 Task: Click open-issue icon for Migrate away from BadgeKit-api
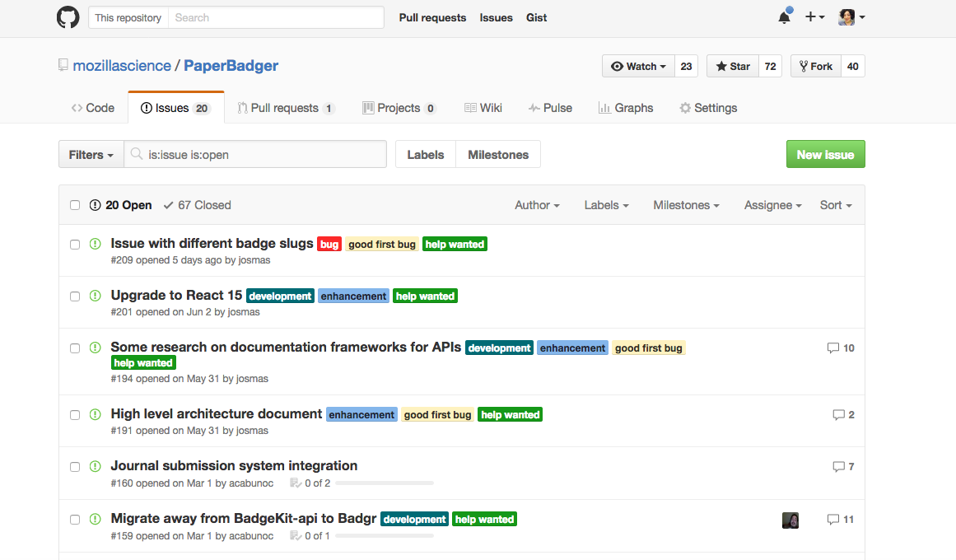[96, 519]
